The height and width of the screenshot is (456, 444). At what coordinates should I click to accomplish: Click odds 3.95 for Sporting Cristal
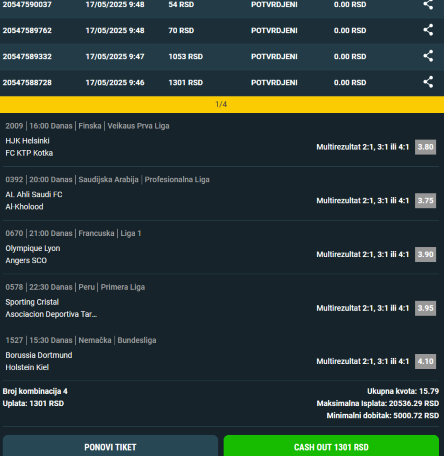pos(425,308)
